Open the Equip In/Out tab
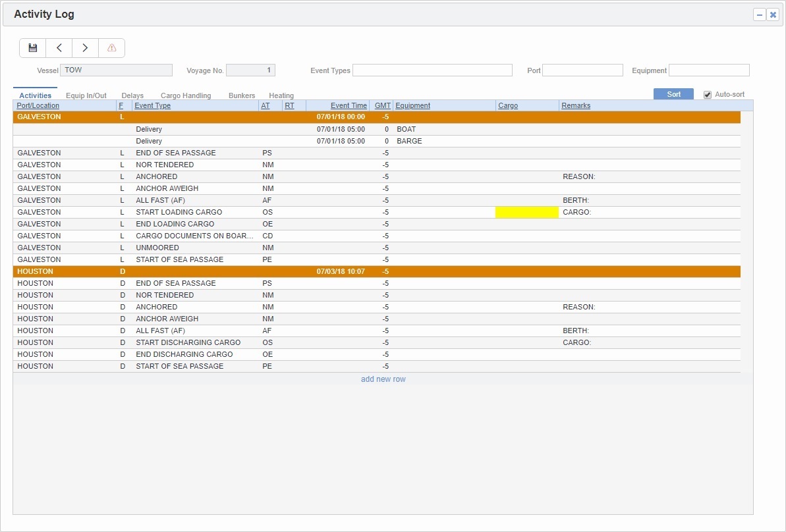This screenshot has width=786, height=532. pos(86,95)
